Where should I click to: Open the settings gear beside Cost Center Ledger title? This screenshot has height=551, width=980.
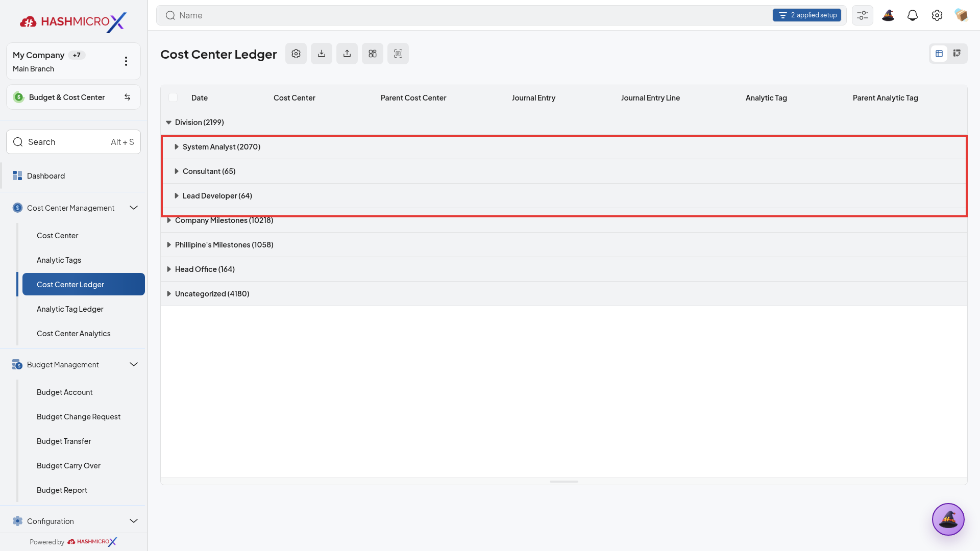coord(296,54)
